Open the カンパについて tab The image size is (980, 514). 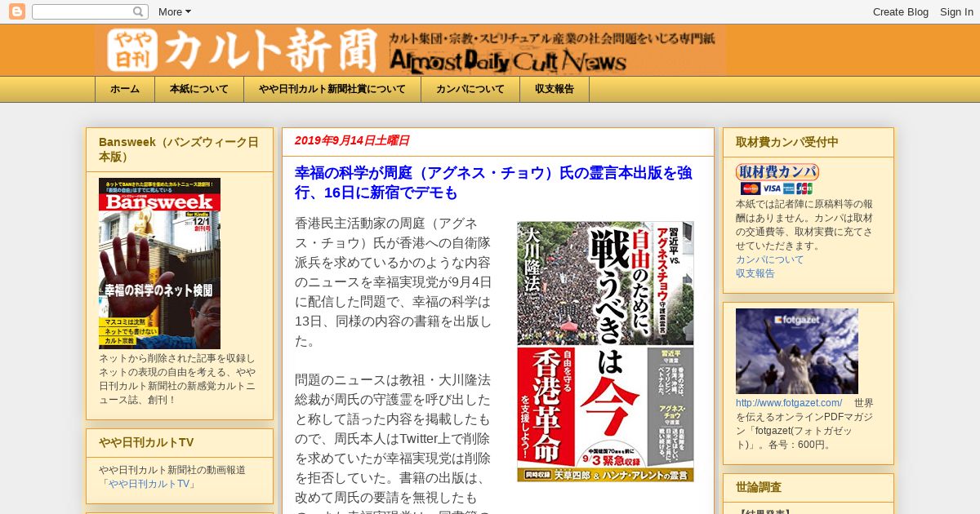(470, 89)
